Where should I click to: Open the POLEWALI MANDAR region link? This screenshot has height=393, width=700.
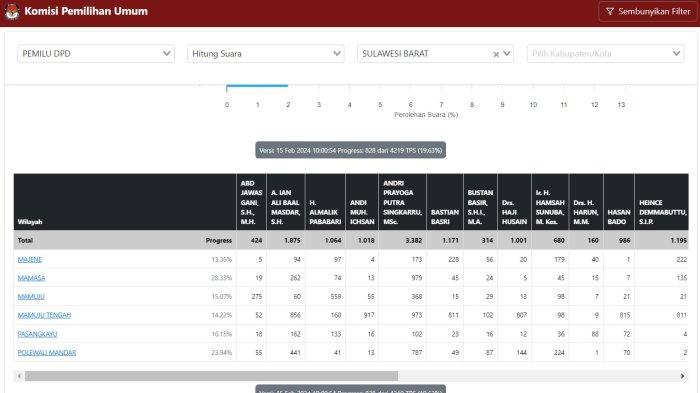(46, 352)
